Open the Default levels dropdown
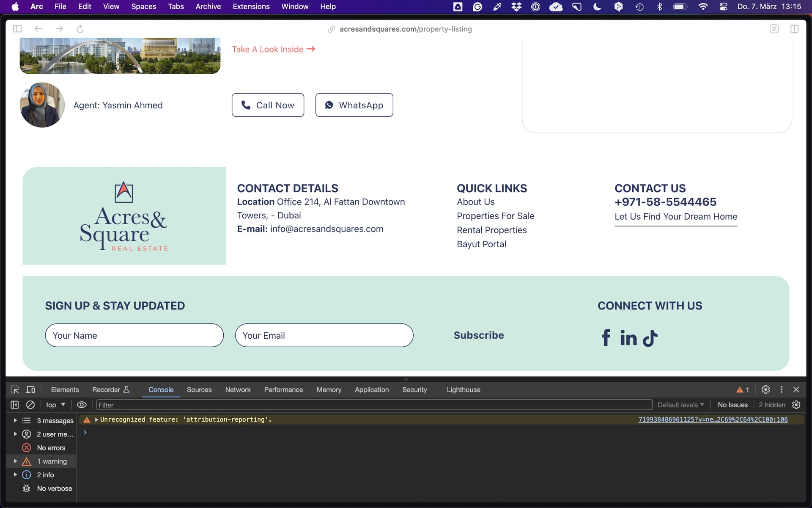This screenshot has height=508, width=812. 680,405
